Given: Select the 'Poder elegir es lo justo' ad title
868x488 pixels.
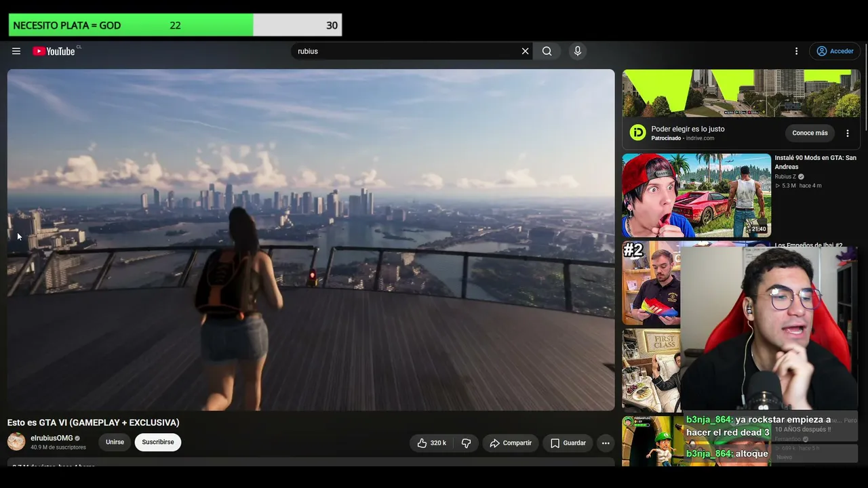Looking at the screenshot, I should (688, 129).
